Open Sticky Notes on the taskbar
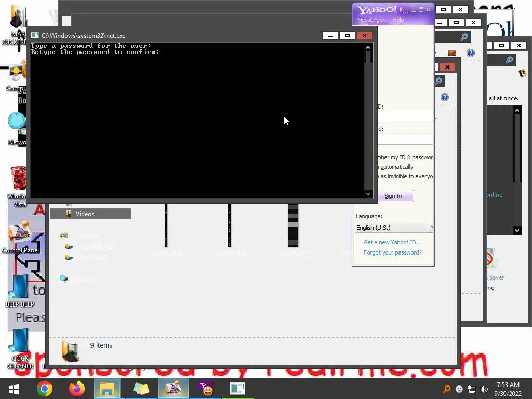This screenshot has width=532, height=399. (141, 389)
